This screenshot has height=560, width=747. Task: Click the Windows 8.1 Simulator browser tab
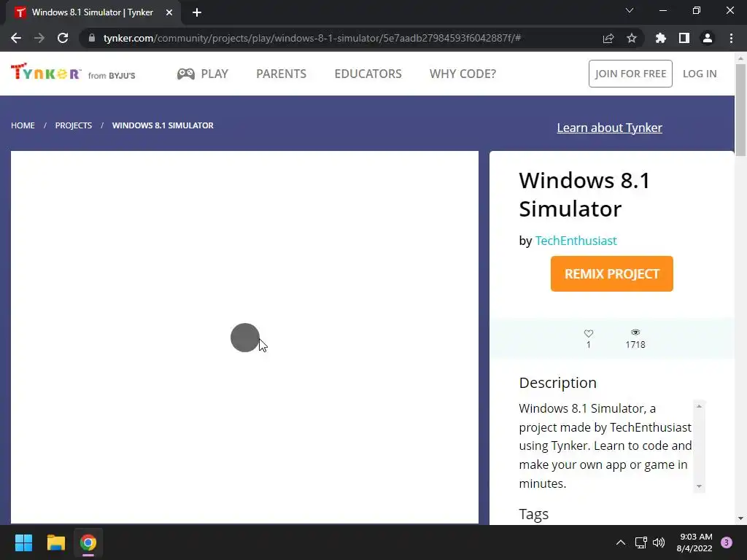pos(93,12)
